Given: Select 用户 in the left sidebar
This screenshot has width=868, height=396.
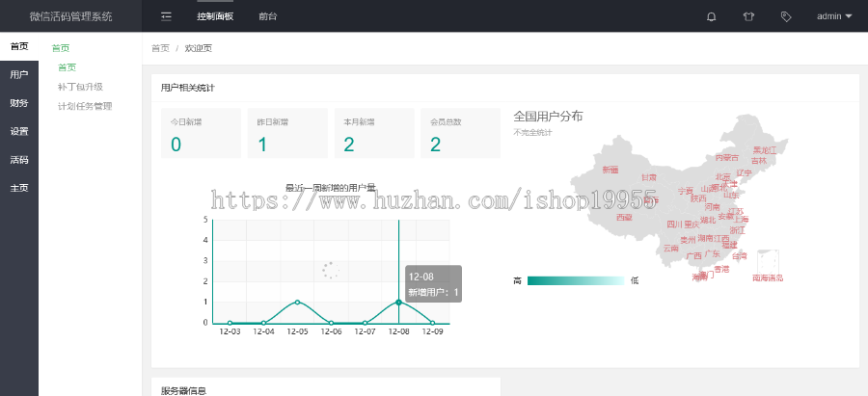Looking at the screenshot, I should click(19, 74).
